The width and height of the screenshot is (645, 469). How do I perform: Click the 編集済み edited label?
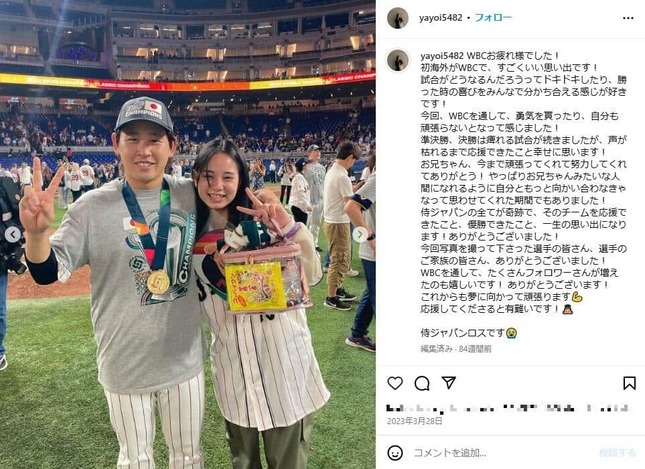436,349
